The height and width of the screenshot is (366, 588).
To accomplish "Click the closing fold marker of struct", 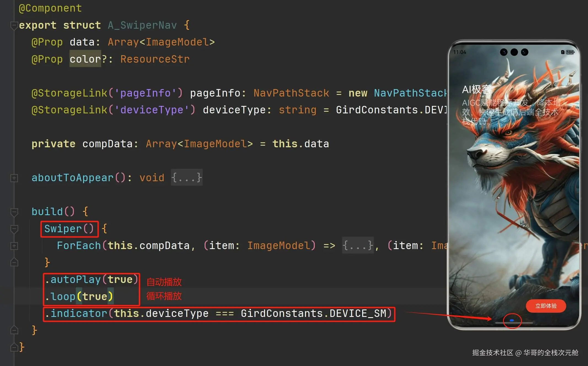I will click(x=14, y=347).
